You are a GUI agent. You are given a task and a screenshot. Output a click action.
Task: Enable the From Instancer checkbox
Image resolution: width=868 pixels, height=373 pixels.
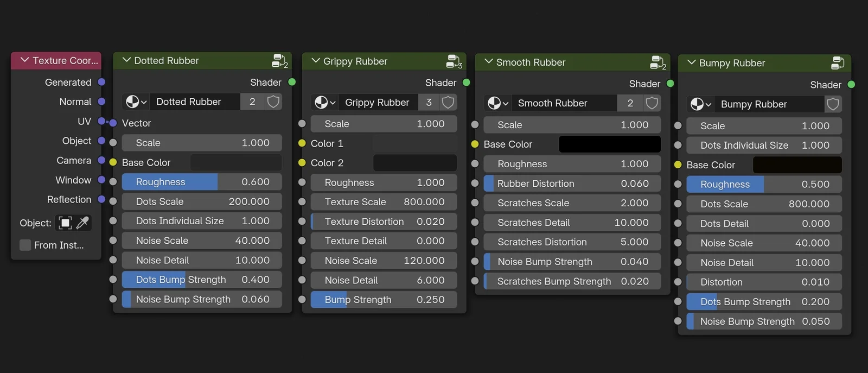point(25,245)
